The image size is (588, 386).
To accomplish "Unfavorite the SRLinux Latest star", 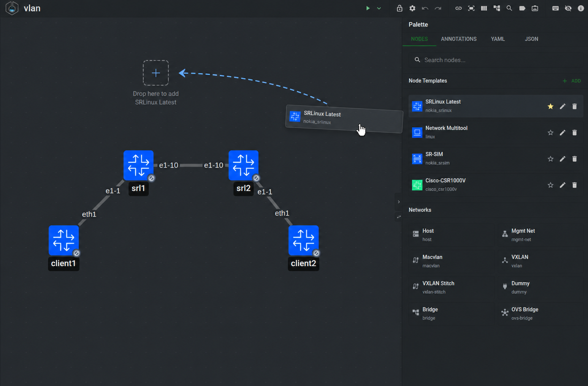I will tap(550, 106).
